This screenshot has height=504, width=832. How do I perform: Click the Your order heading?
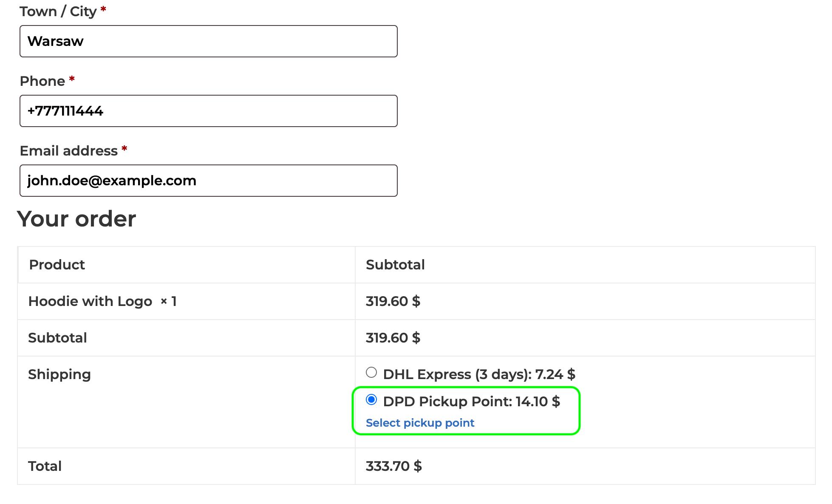point(76,219)
